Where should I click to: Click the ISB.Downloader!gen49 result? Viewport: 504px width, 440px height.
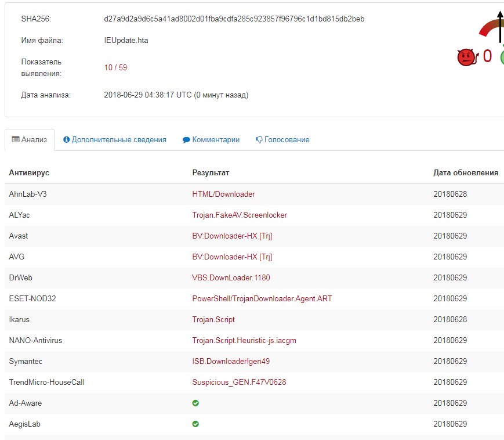coord(231,361)
